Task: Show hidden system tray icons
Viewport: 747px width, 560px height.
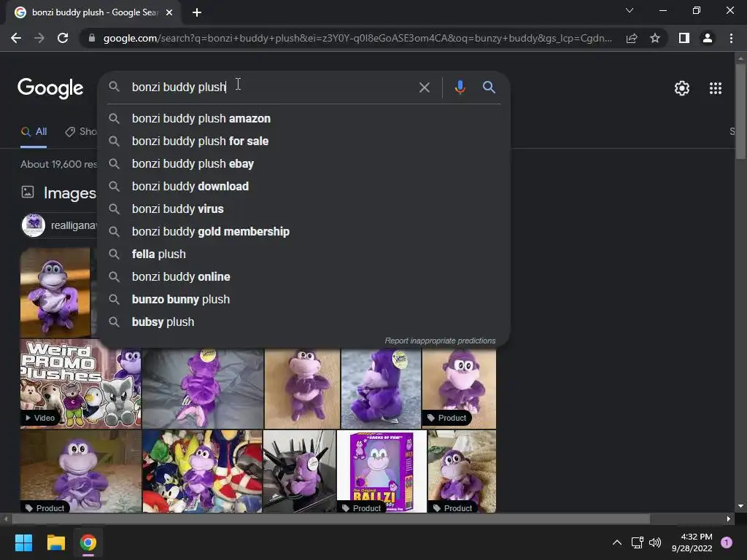Action: tap(617, 542)
